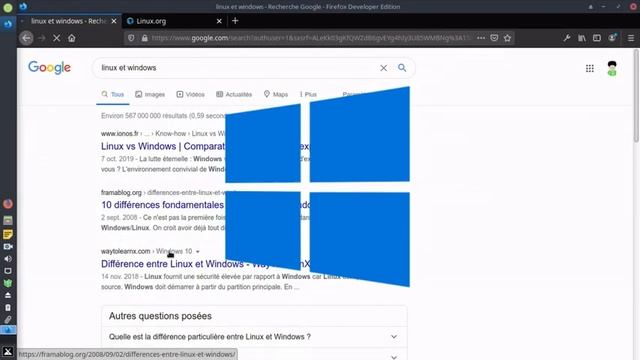Open the waytolearnx.com result dropdown arrow
This screenshot has width=640, height=360.
click(198, 251)
